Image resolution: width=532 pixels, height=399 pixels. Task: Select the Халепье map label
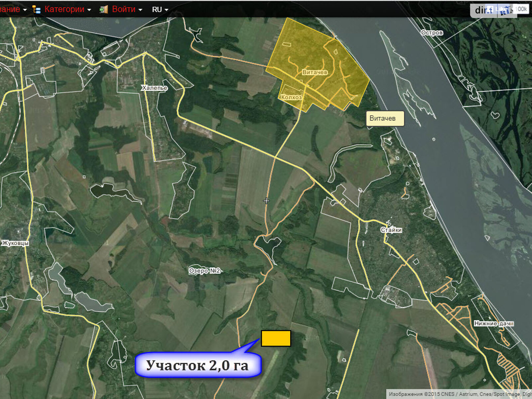click(154, 88)
